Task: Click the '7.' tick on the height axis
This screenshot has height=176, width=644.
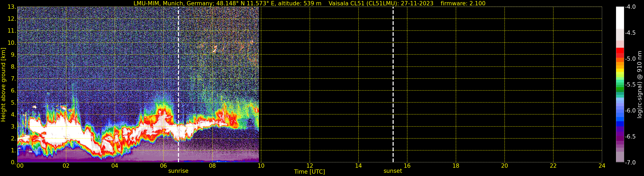Action: tap(13, 79)
